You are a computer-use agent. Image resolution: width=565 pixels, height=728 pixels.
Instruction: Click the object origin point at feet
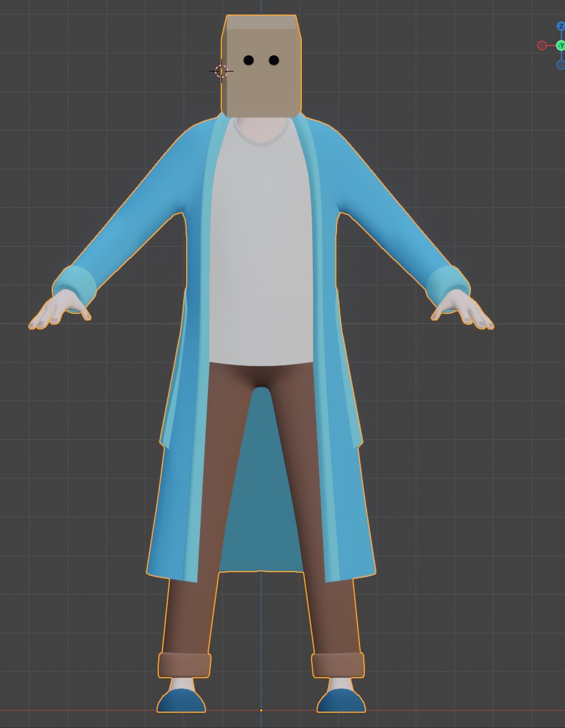(x=261, y=710)
